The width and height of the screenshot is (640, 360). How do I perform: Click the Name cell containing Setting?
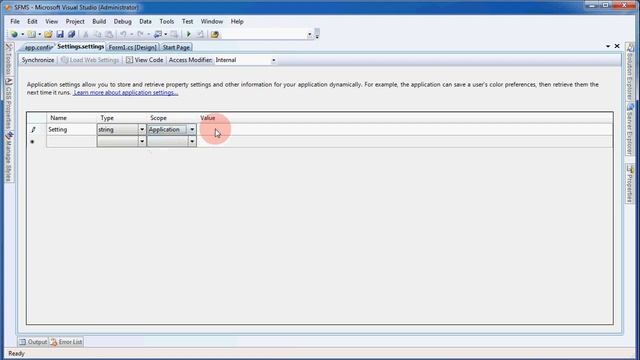[x=71, y=129]
